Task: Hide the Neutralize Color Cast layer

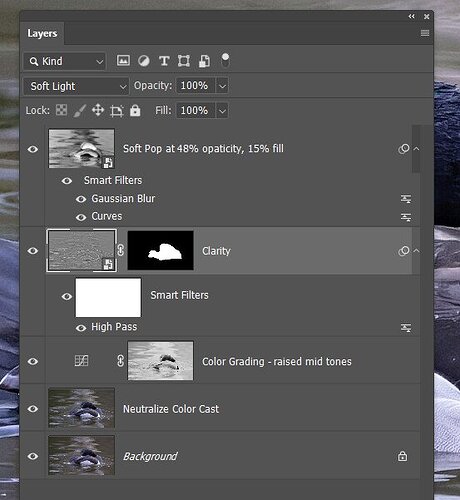Action: (33, 409)
